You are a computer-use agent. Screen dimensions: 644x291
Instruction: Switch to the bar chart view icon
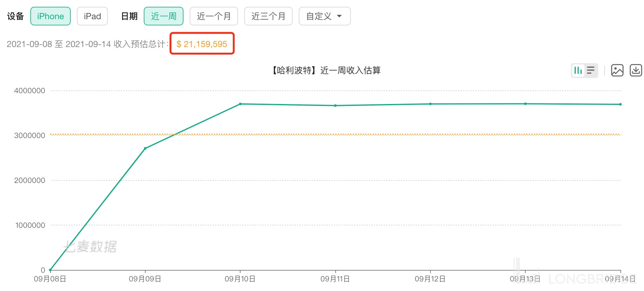pyautogui.click(x=578, y=71)
